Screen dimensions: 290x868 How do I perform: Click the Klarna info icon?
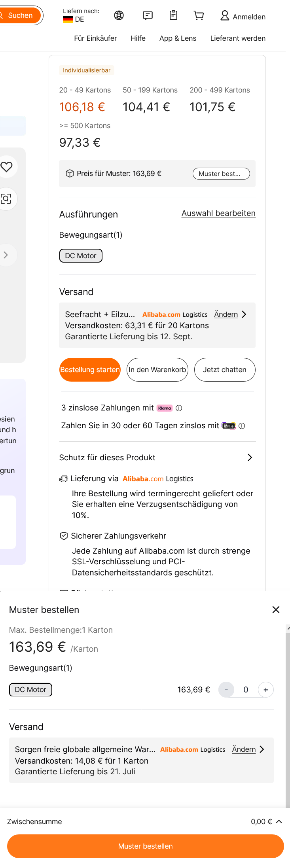coord(179,408)
